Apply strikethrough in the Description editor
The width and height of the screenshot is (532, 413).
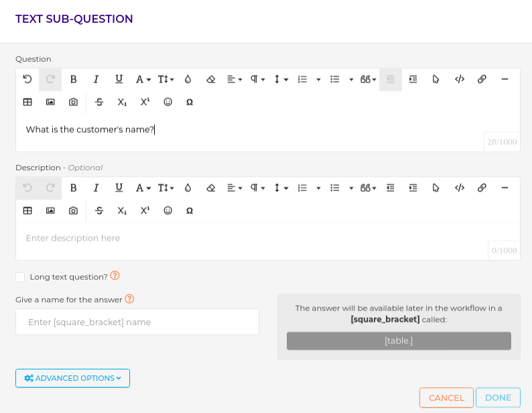coord(100,211)
